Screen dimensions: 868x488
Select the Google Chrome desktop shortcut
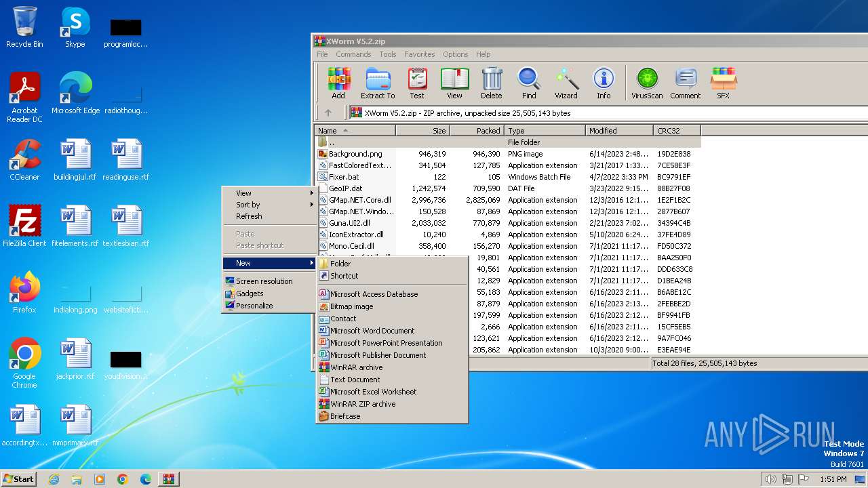point(24,363)
